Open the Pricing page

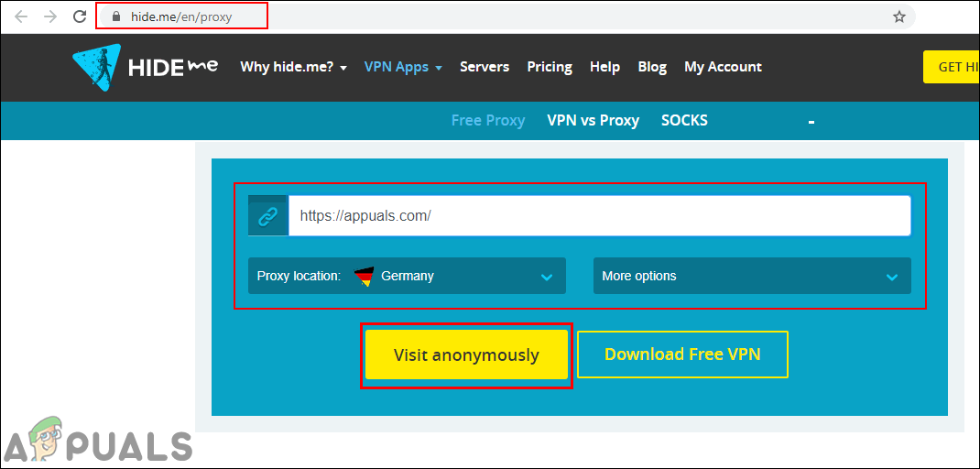[x=550, y=67]
